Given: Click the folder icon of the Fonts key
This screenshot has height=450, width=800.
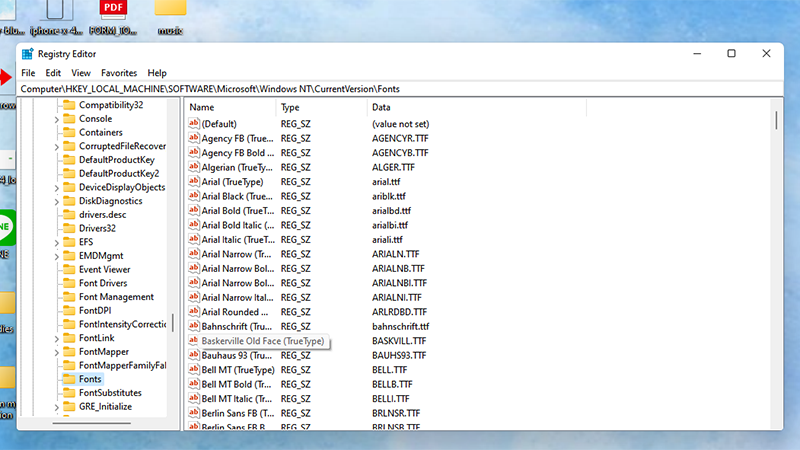Looking at the screenshot, I should pyautogui.click(x=69, y=379).
